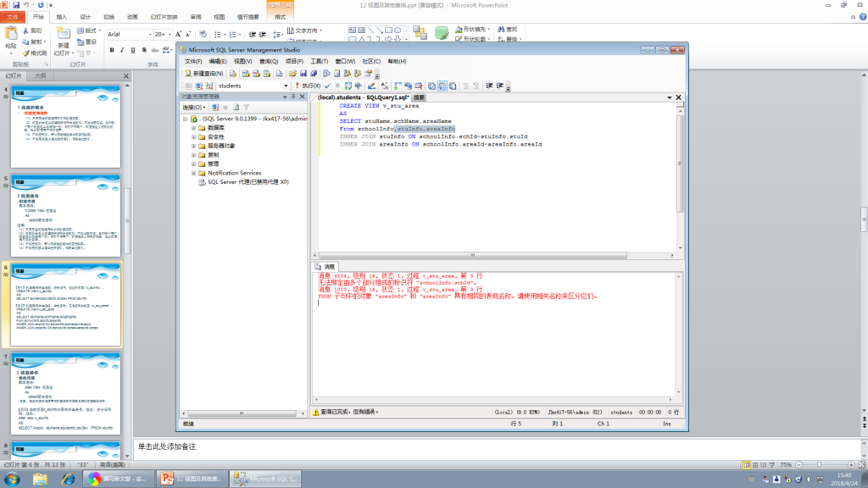Open the Arial font name dropdown
The height and width of the screenshot is (488, 868).
150,34
